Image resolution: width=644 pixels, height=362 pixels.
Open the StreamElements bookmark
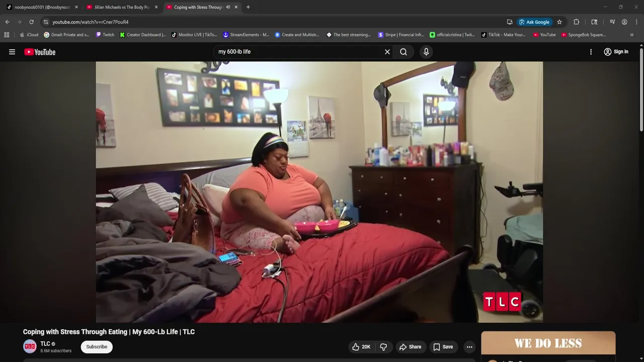point(246,35)
